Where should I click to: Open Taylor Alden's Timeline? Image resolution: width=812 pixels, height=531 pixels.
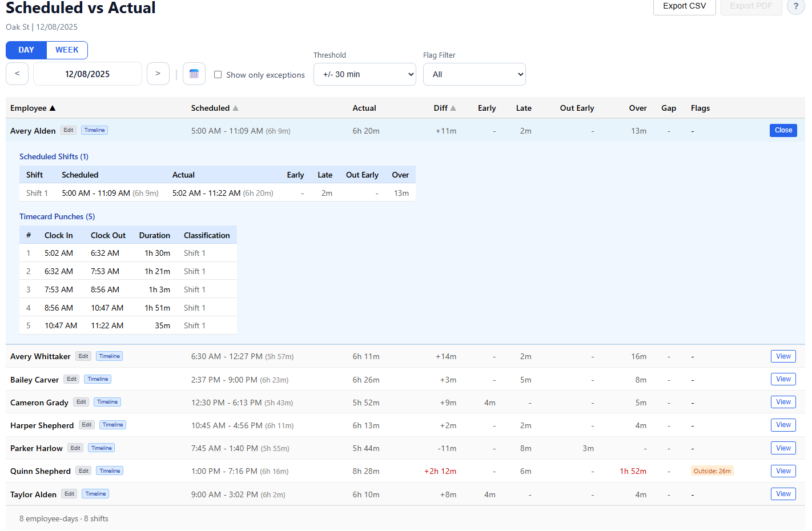coord(96,494)
